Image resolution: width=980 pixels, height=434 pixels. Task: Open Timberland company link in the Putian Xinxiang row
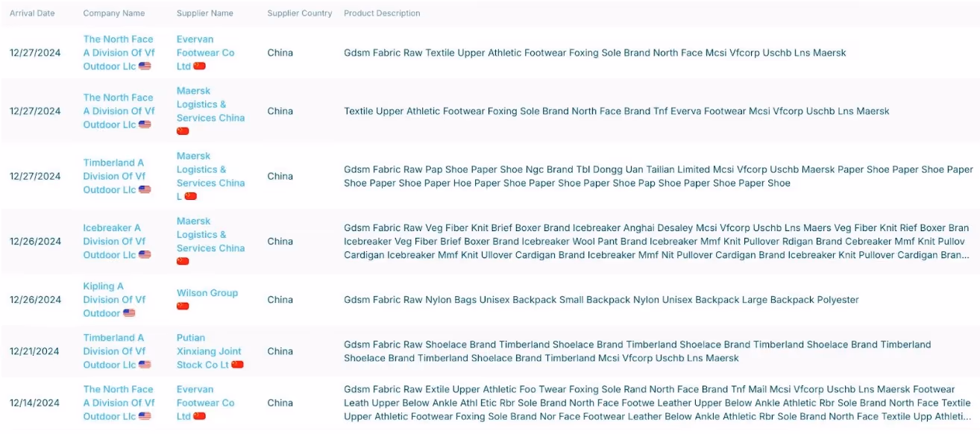coord(119,351)
